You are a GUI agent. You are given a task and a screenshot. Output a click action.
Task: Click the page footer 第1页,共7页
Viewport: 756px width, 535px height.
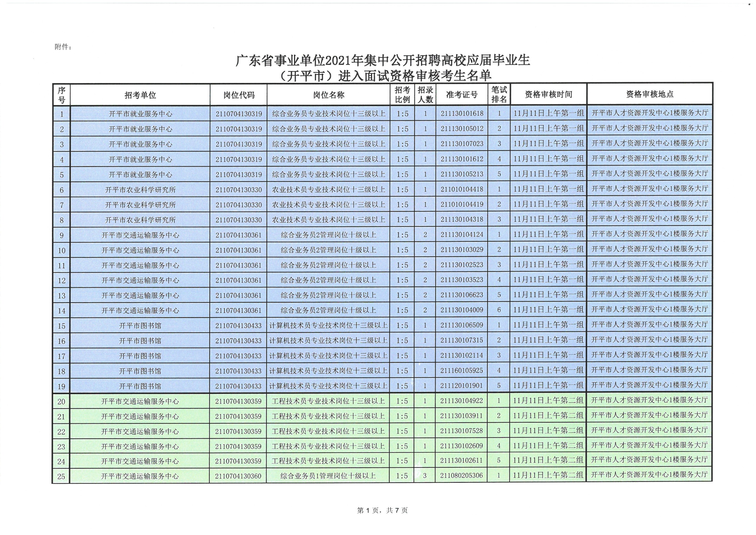[x=382, y=511]
